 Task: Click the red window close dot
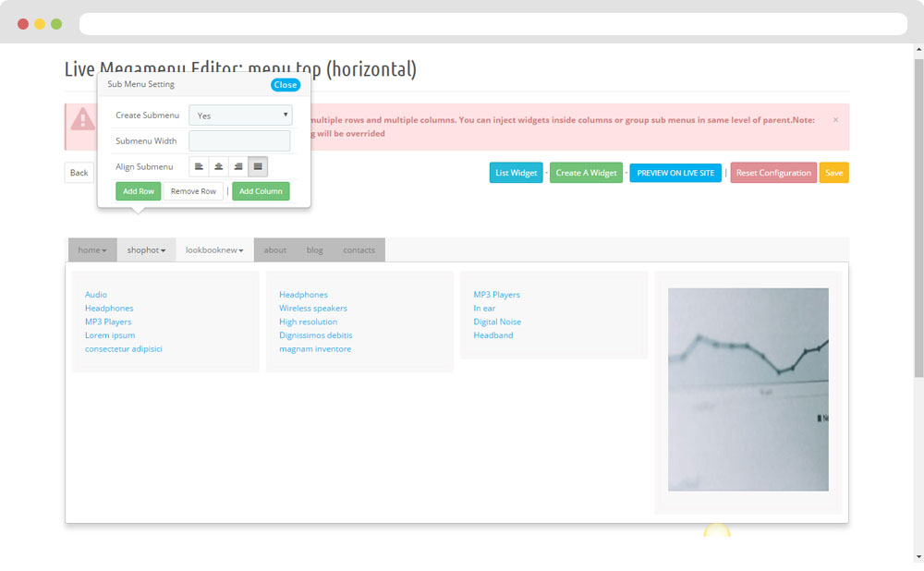(x=23, y=24)
